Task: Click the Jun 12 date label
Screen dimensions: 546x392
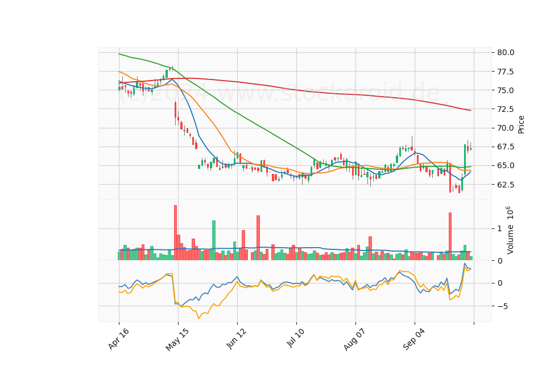Action: 237,339
